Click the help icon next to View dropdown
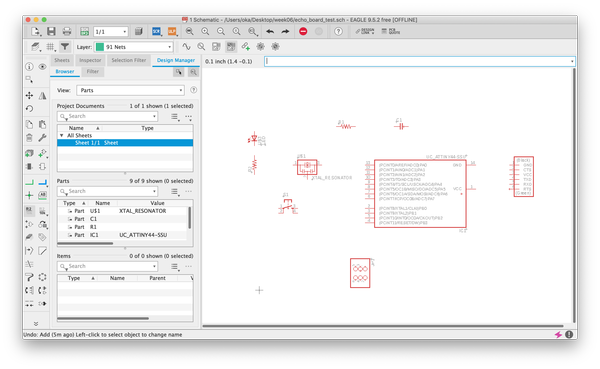Viewport: 600px width, 369px height. [194, 90]
